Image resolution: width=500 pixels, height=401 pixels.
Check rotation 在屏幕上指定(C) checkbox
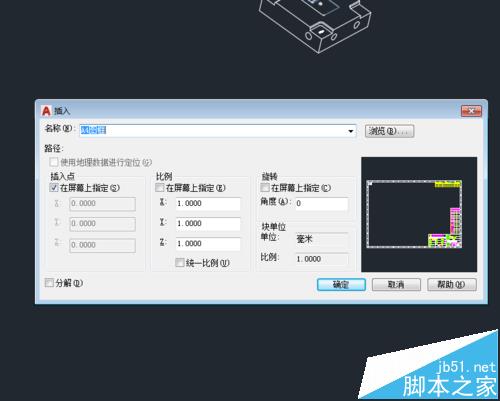tap(265, 187)
